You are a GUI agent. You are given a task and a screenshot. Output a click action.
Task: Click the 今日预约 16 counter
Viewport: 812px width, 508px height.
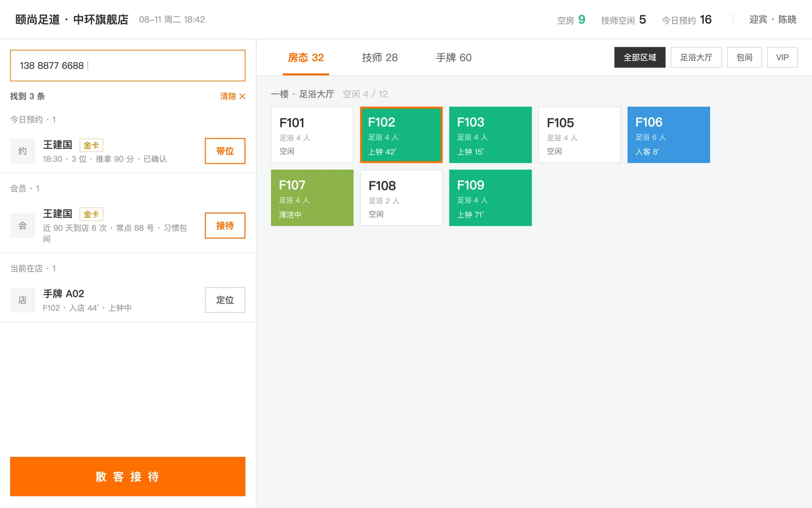687,20
